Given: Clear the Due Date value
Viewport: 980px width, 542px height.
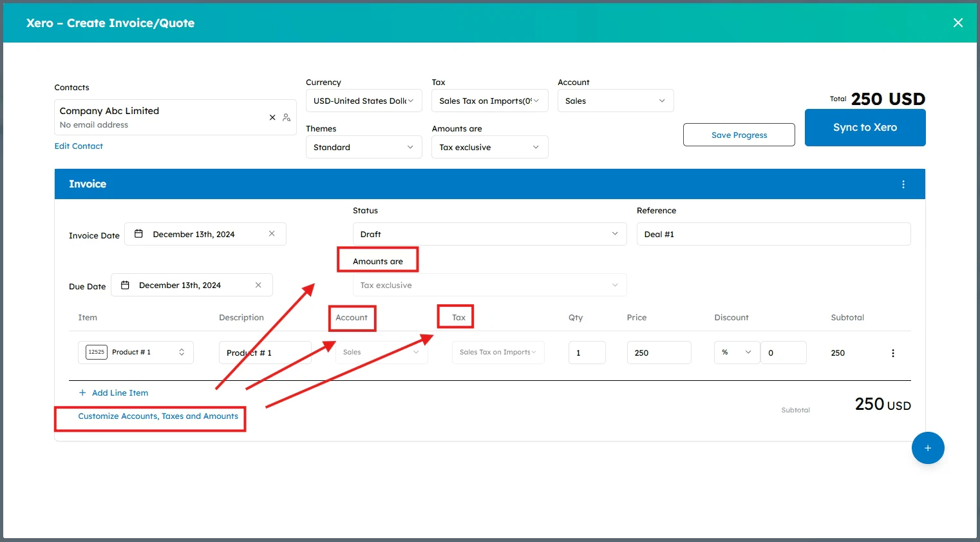Looking at the screenshot, I should point(258,285).
